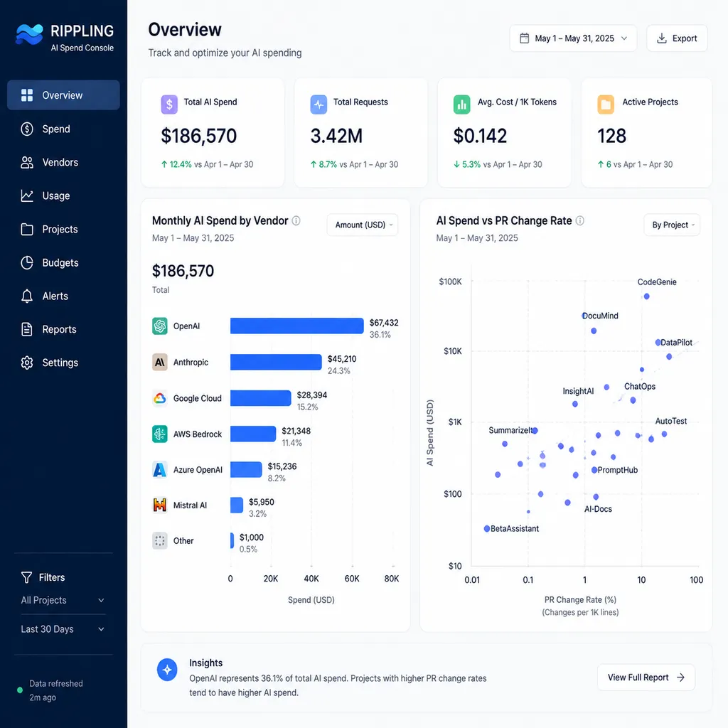Click the Azure OpenAI spend bar
This screenshot has width=728, height=728.
(x=246, y=470)
